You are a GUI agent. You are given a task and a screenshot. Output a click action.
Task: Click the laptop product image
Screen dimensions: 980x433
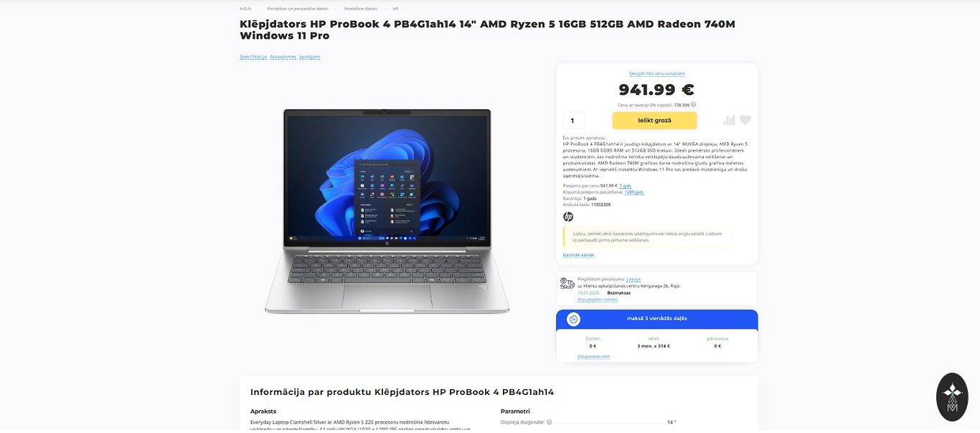pos(387,211)
